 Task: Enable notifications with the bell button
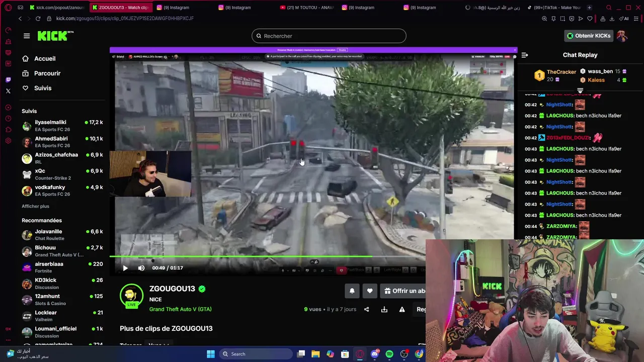click(352, 291)
